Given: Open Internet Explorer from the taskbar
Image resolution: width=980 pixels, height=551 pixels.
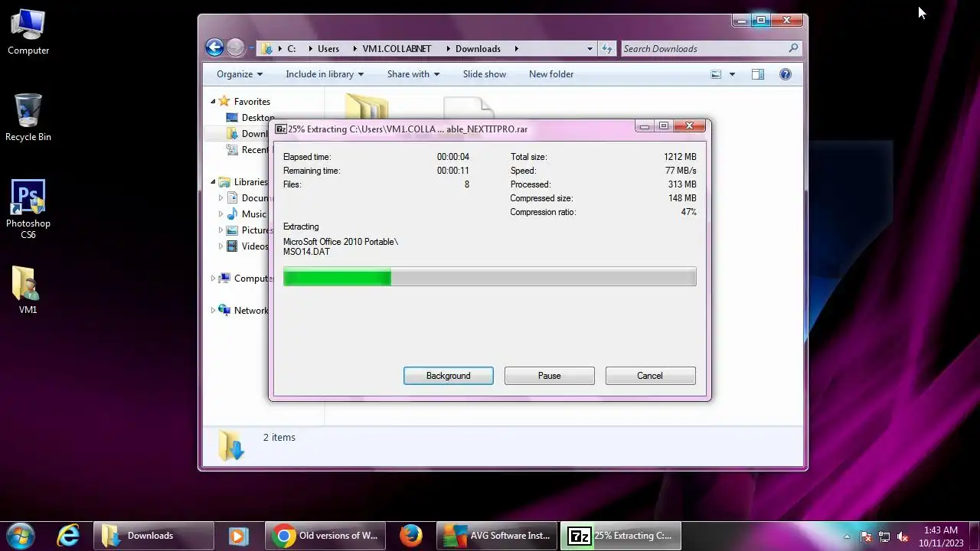Looking at the screenshot, I should click(68, 536).
